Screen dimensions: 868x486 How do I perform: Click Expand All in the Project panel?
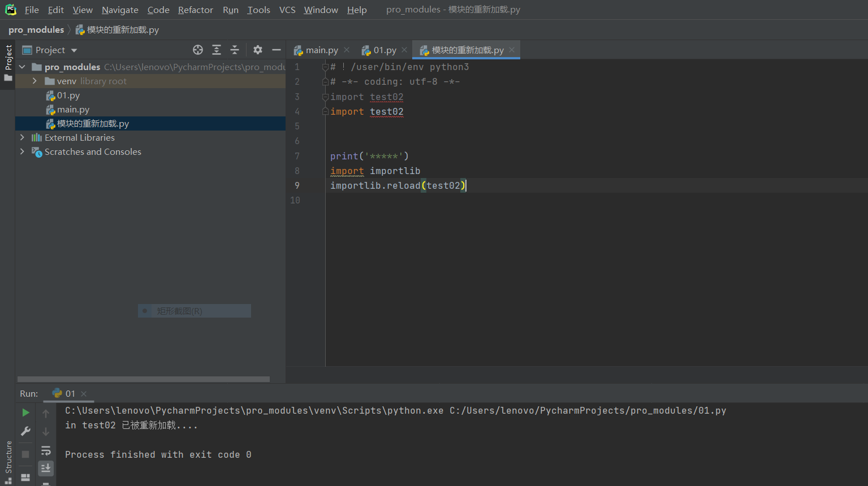point(217,50)
